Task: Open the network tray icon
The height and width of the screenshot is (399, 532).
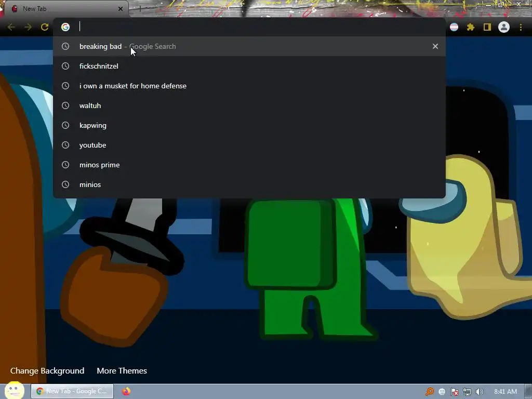Action: (x=467, y=392)
